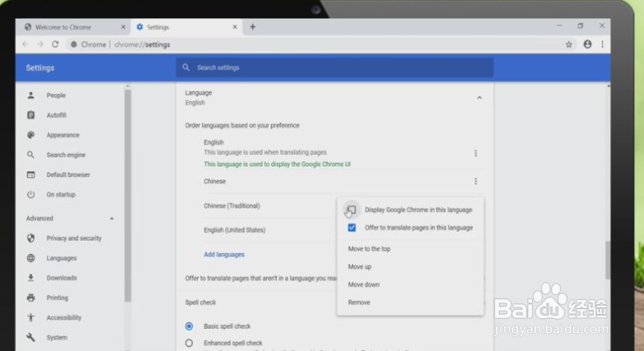Uncheck Offer to translate pages in this language
The height and width of the screenshot is (351, 644).
tap(352, 227)
